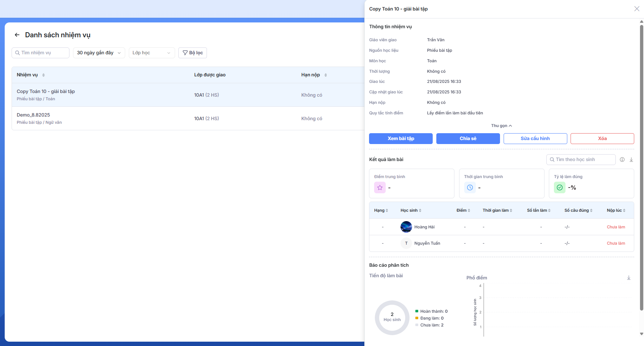Sort the table by Nhiệm vụ column
644x346 pixels.
point(43,75)
